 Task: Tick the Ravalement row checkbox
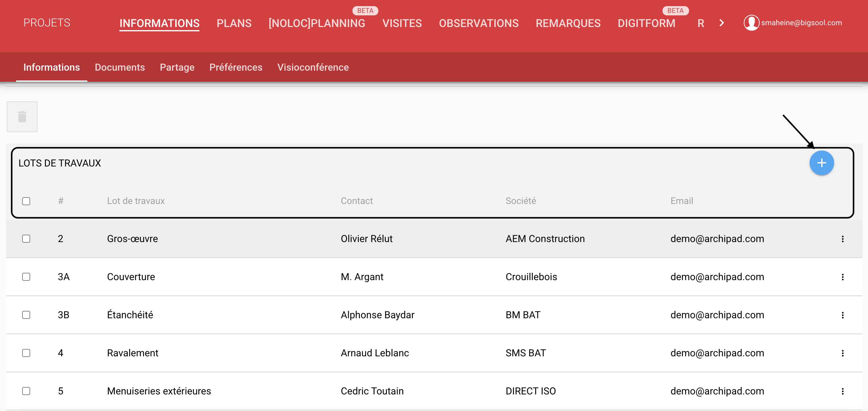point(26,353)
